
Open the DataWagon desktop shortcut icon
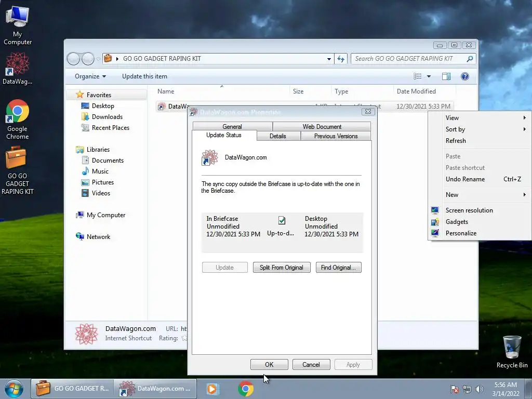pyautogui.click(x=17, y=68)
